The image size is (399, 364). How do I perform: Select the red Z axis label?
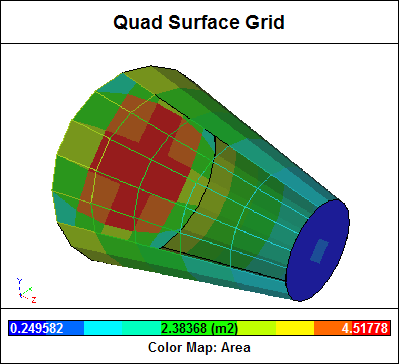34,300
